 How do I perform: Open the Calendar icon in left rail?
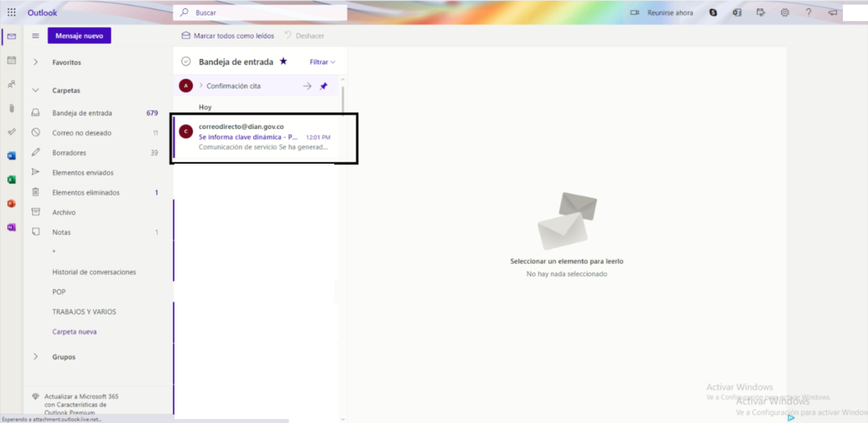pos(11,60)
